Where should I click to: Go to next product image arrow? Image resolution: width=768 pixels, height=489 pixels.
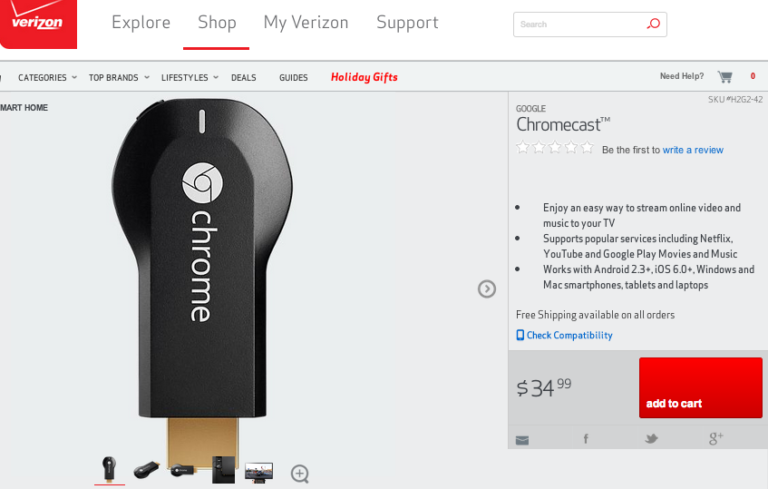(x=487, y=289)
